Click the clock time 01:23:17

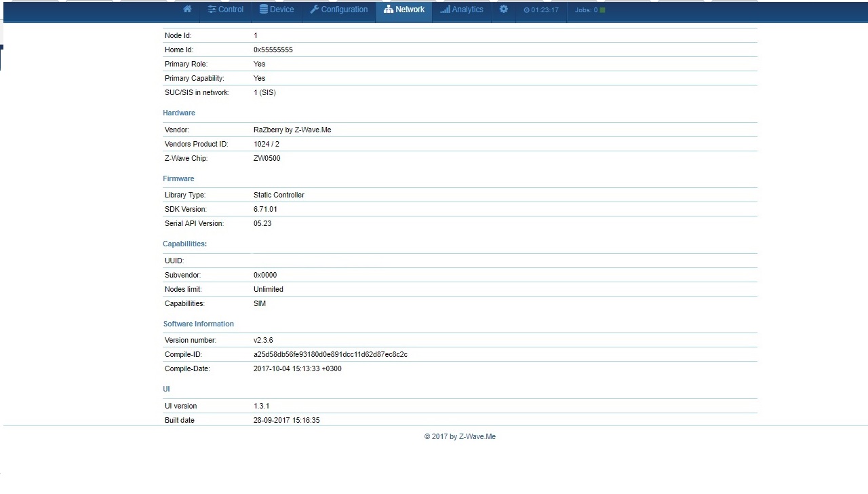tap(541, 10)
